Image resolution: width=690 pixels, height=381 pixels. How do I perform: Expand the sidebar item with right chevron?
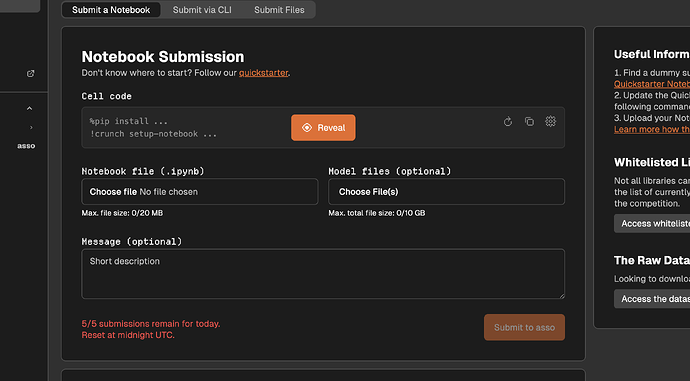[x=31, y=128]
